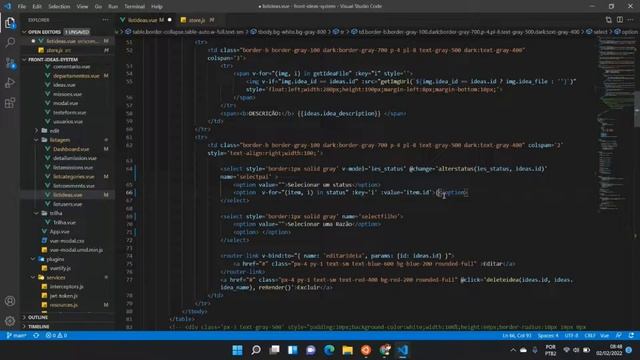Open Windows Start menu
The width and height of the screenshot is (640, 360).
point(237,350)
